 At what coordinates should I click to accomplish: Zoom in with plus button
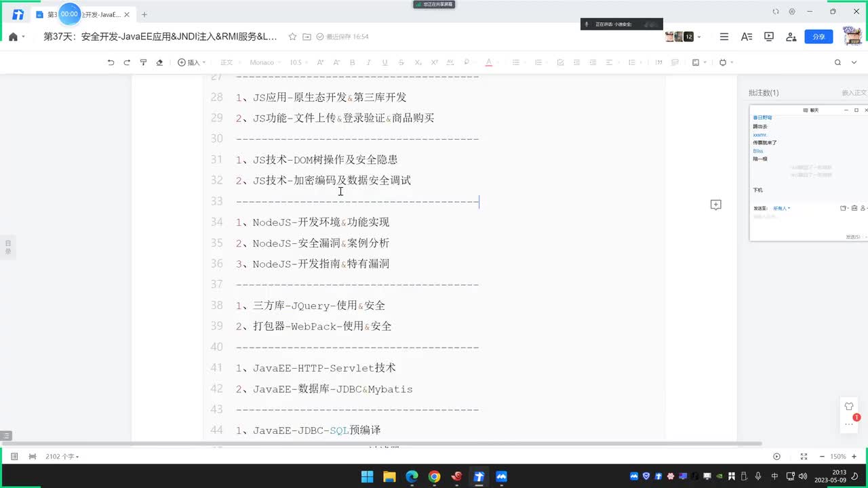pyautogui.click(x=854, y=457)
